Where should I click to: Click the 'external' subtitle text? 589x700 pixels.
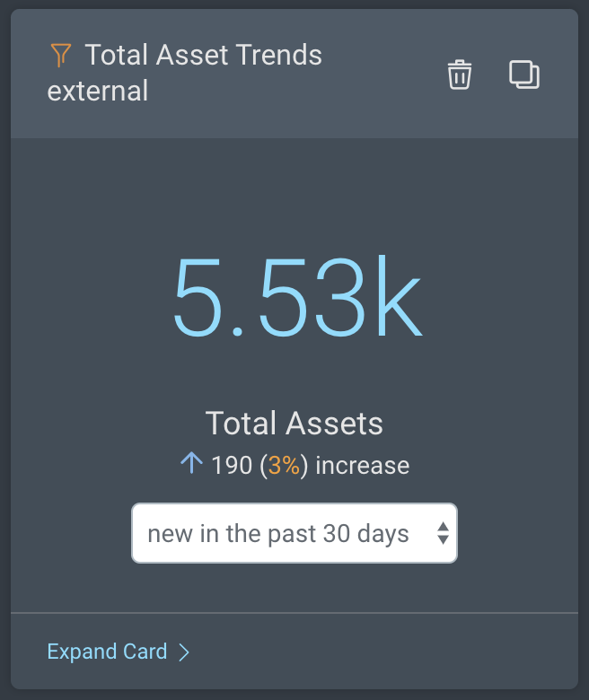pos(97,91)
